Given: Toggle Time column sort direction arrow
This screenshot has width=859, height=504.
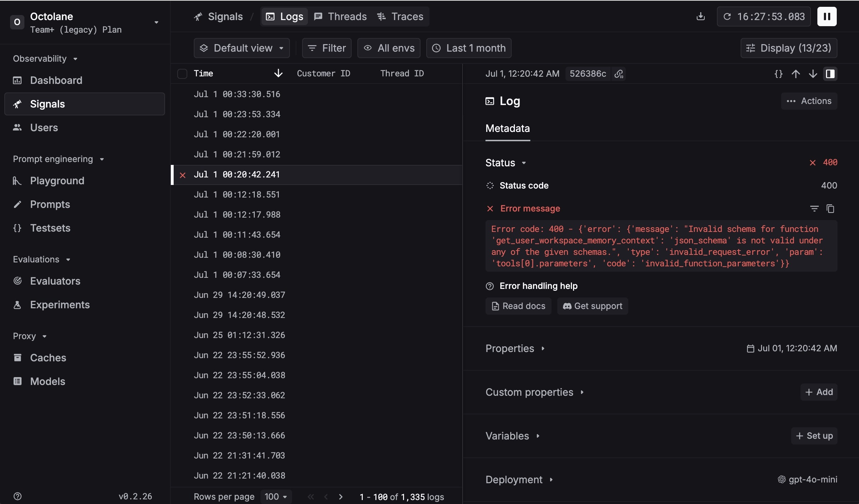Looking at the screenshot, I should point(278,73).
